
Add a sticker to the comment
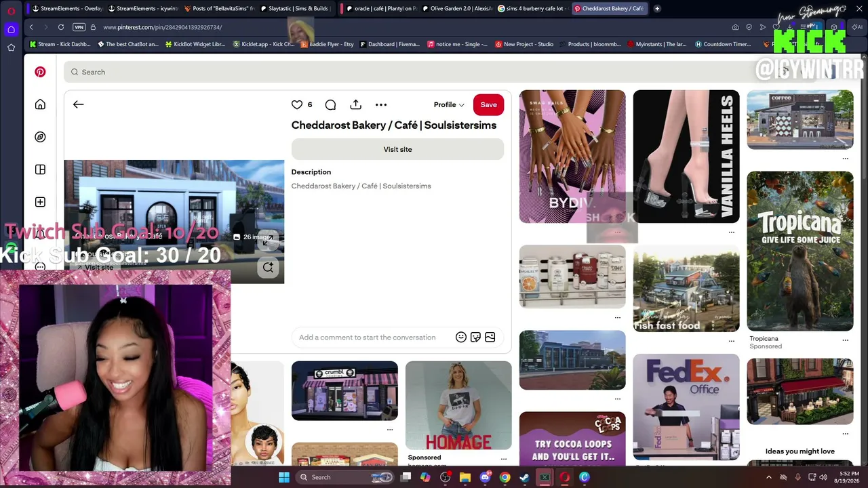coord(475,337)
